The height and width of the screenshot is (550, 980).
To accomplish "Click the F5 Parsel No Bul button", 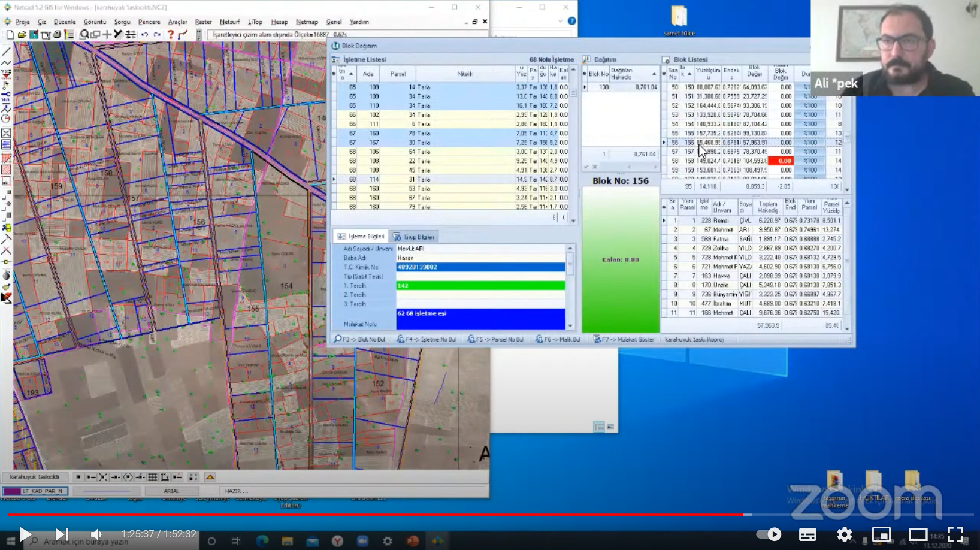I will 495,339.
